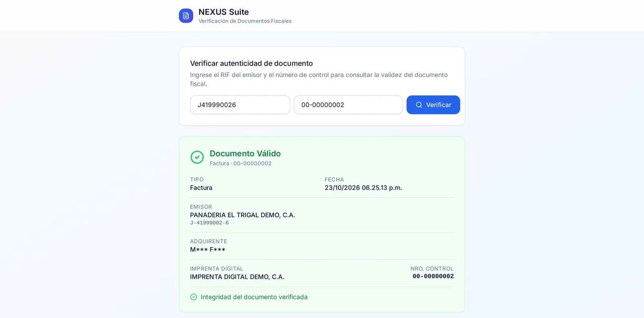Click the IMPRENTA DIGITAL field label
644x318 pixels.
tap(217, 269)
